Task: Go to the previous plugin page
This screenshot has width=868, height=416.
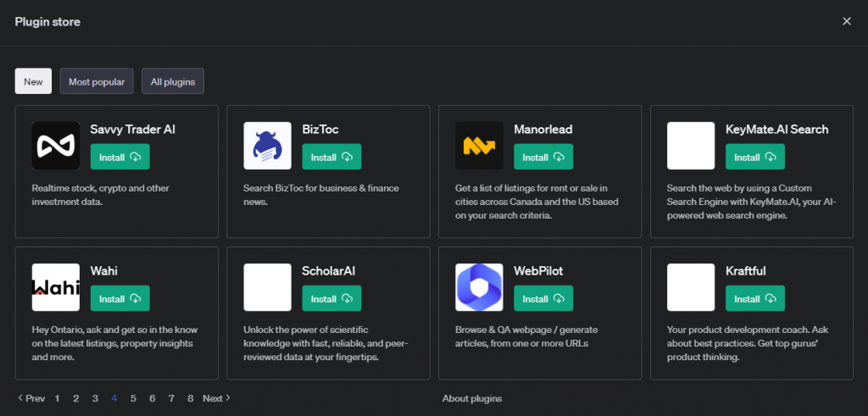Action: 31,398
